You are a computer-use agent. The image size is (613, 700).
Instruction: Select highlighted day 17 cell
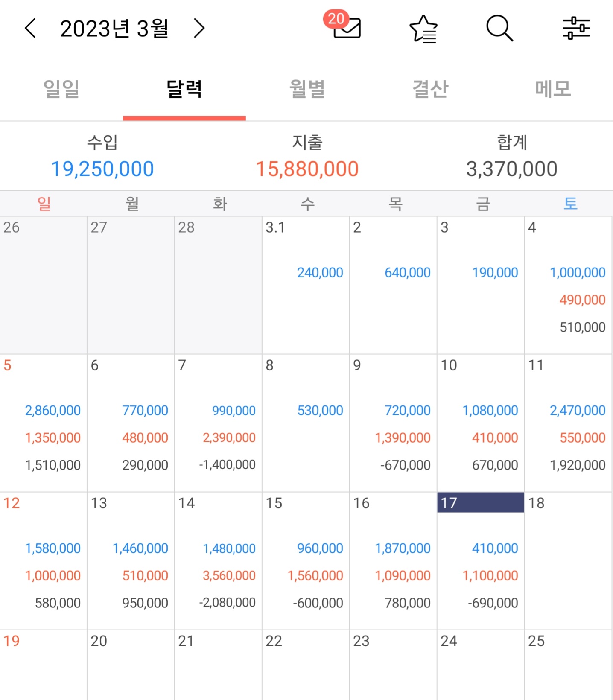[x=481, y=561]
